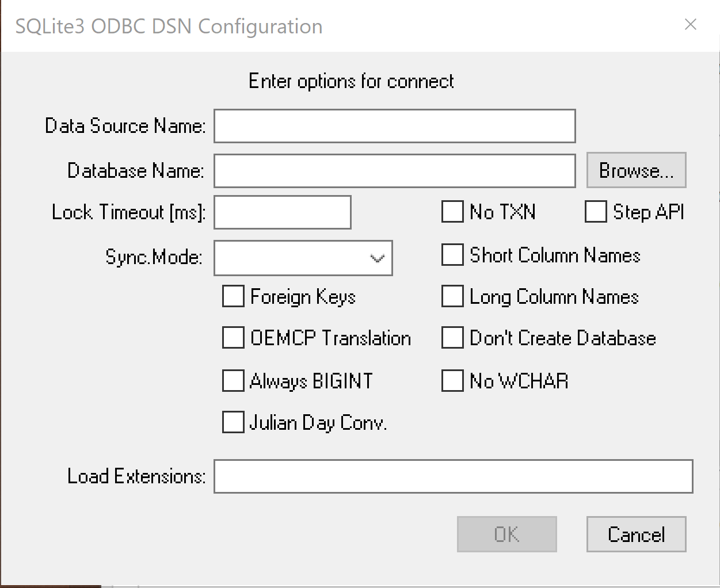Tick the No WCHAR checkbox
This screenshot has width=720, height=588.
click(452, 381)
